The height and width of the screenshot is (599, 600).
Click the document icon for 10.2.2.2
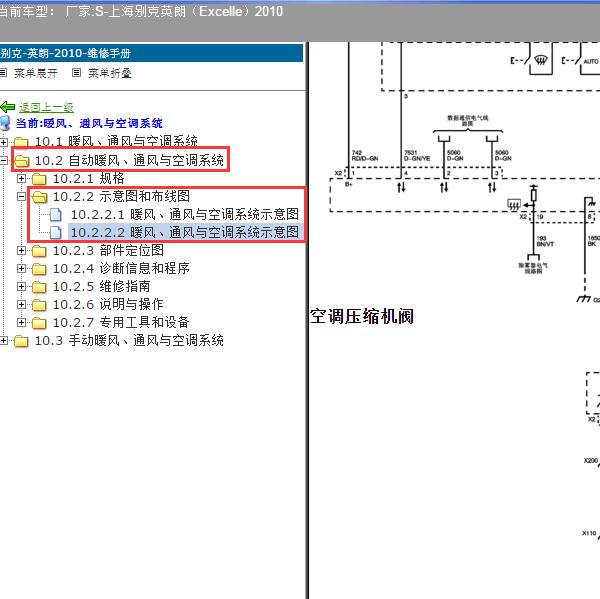tap(56, 233)
